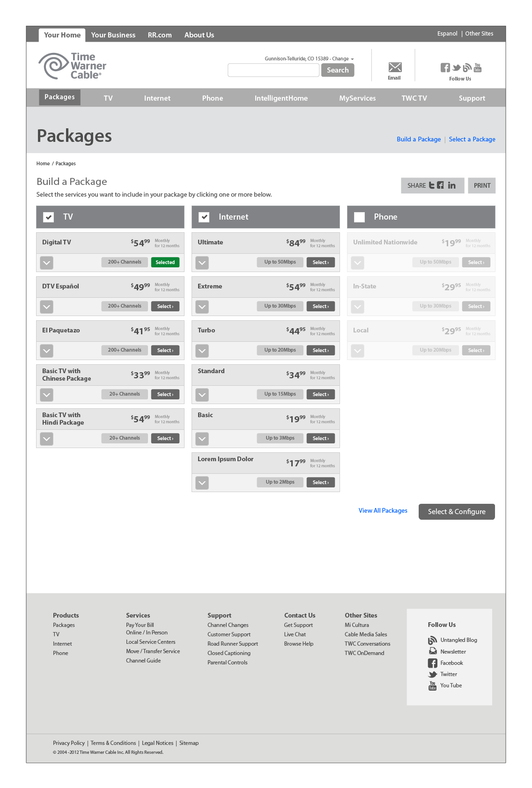Share via Facebook icon in SHARE bar
This screenshot has width=532, height=788.
click(440, 185)
